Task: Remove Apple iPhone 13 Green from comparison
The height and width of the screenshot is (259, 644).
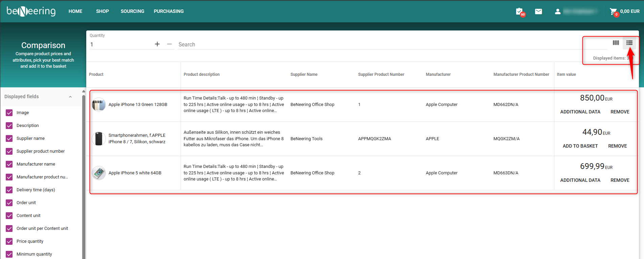Action: coord(620,112)
